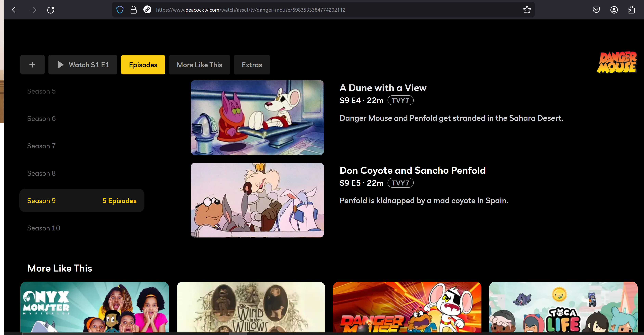Open The Wind in the Willows card
This screenshot has width=644, height=335.
pyautogui.click(x=251, y=307)
